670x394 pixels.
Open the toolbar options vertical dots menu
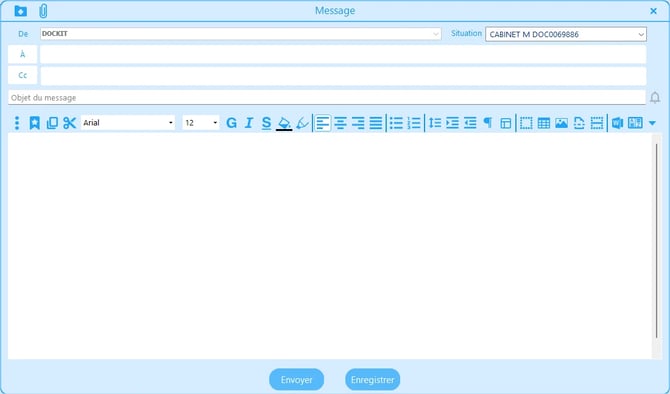(17, 123)
